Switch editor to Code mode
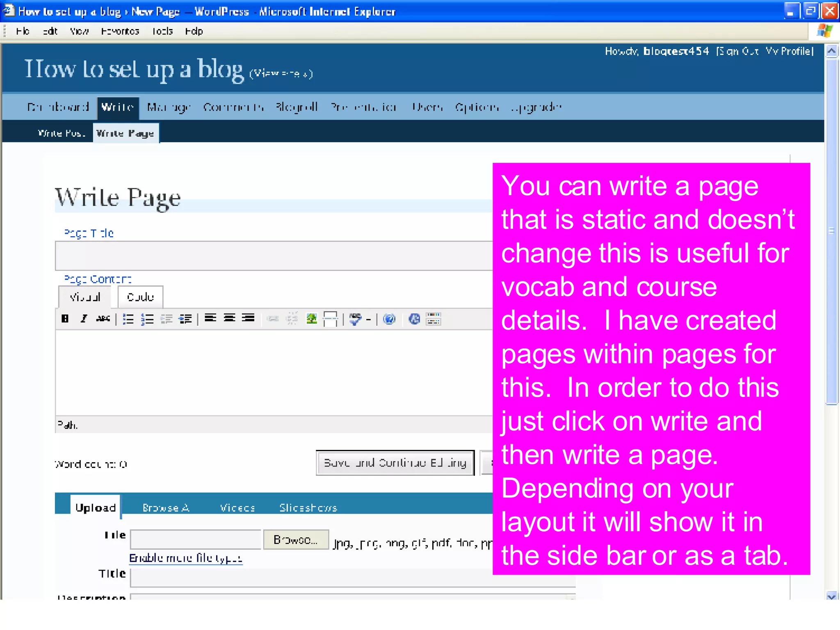Viewport: 840px width, 630px height. point(140,297)
